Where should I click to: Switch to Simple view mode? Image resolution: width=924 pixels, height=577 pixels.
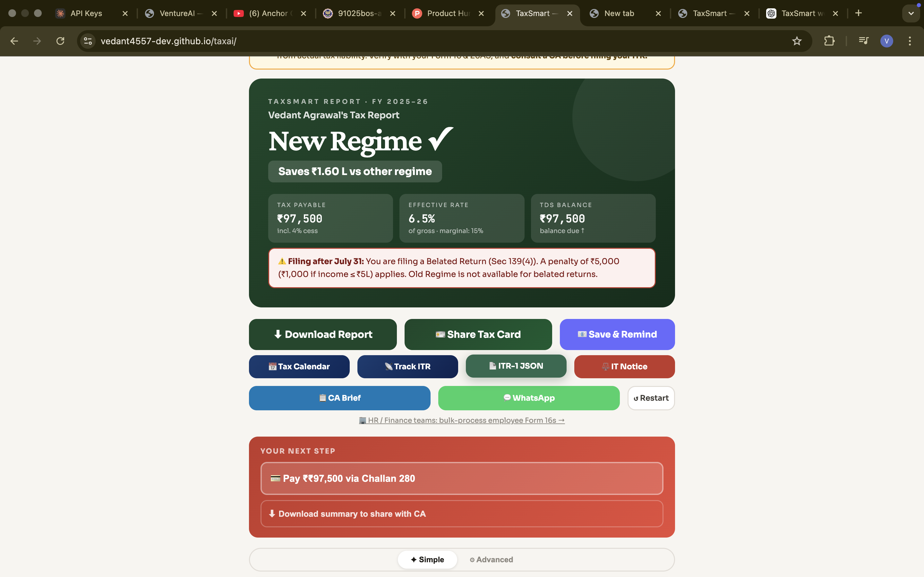[x=427, y=559]
